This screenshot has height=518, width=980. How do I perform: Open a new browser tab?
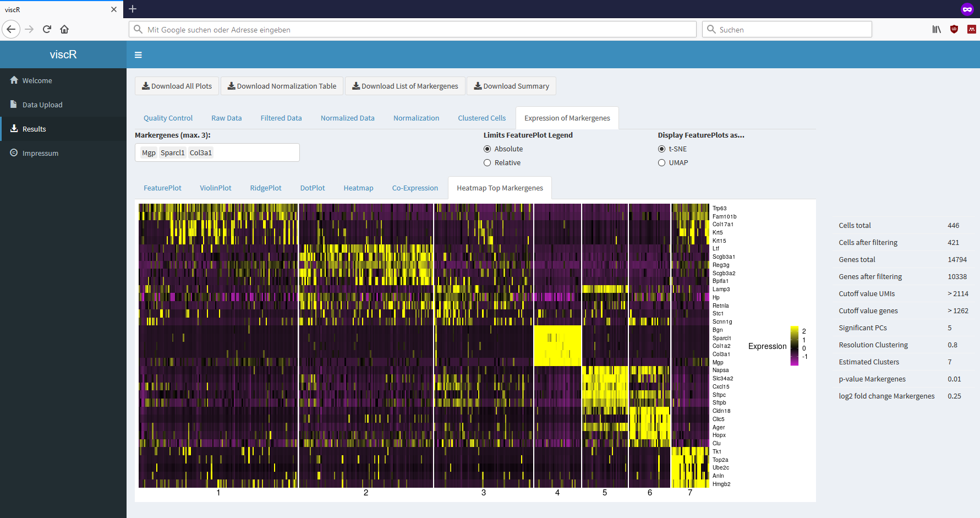coord(133,9)
